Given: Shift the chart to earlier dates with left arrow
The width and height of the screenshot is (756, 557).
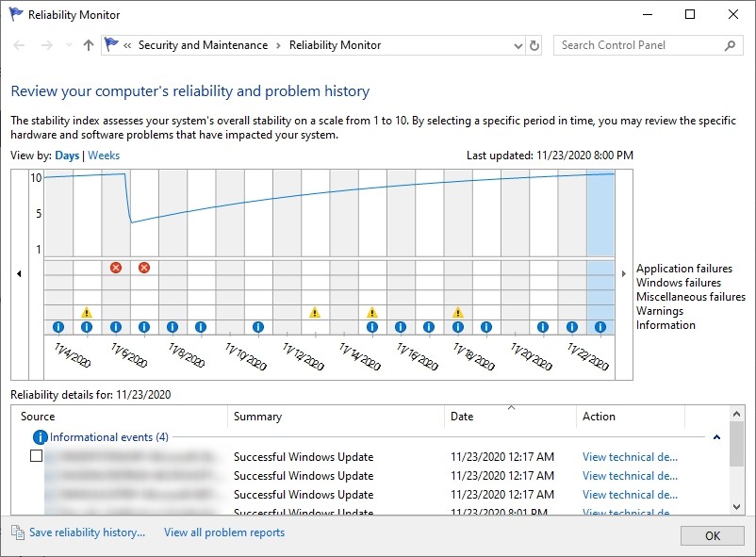Looking at the screenshot, I should (19, 274).
